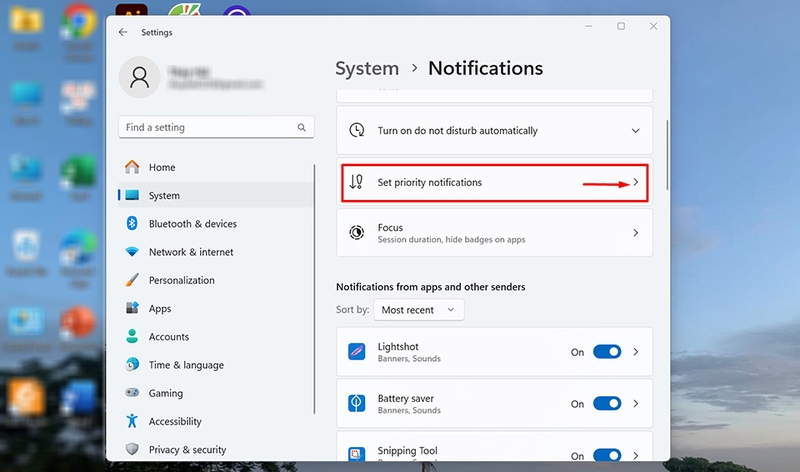
Task: Click the Lightshot app name text
Action: tap(398, 346)
